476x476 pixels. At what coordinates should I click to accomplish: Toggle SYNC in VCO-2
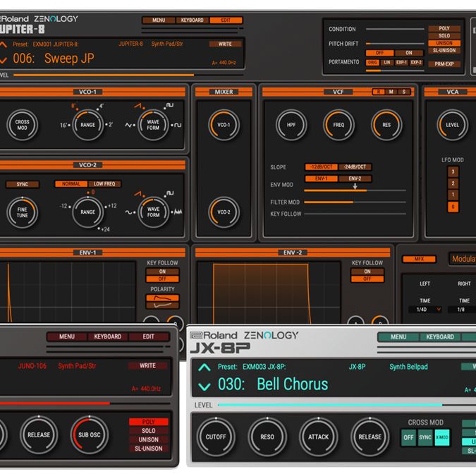(x=22, y=184)
